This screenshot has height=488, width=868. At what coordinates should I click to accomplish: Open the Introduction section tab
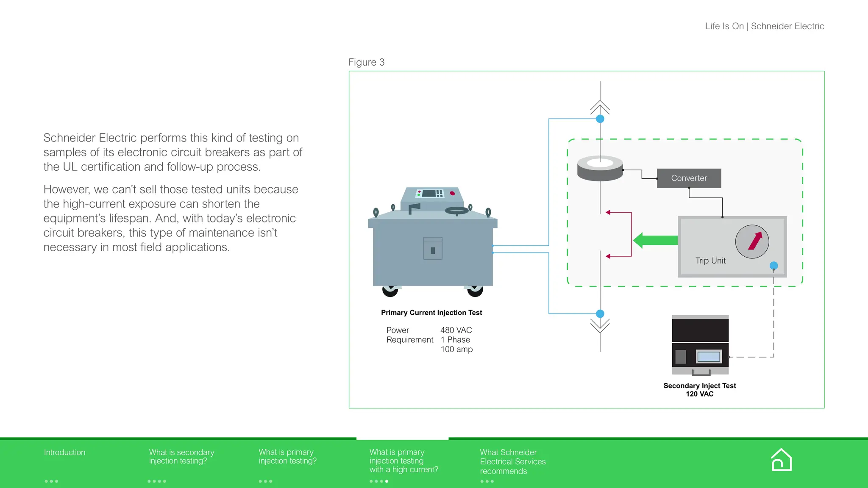click(64, 452)
